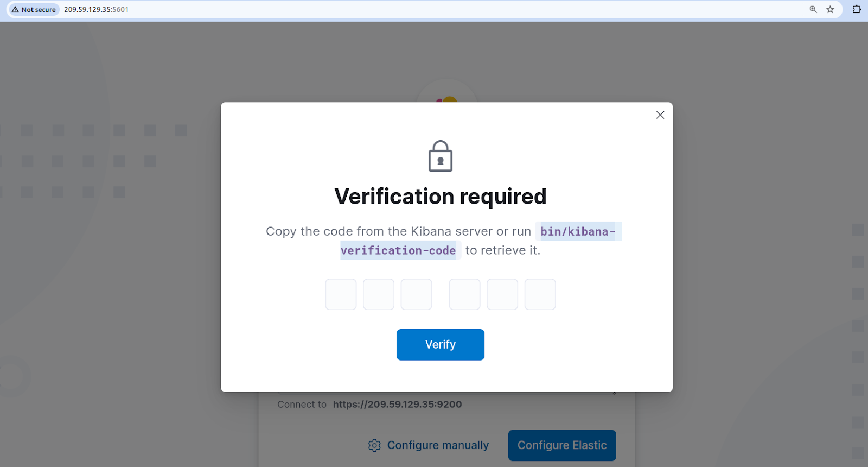Click the Configure manually link text
Viewport: 868px width, 467px height.
[438, 445]
